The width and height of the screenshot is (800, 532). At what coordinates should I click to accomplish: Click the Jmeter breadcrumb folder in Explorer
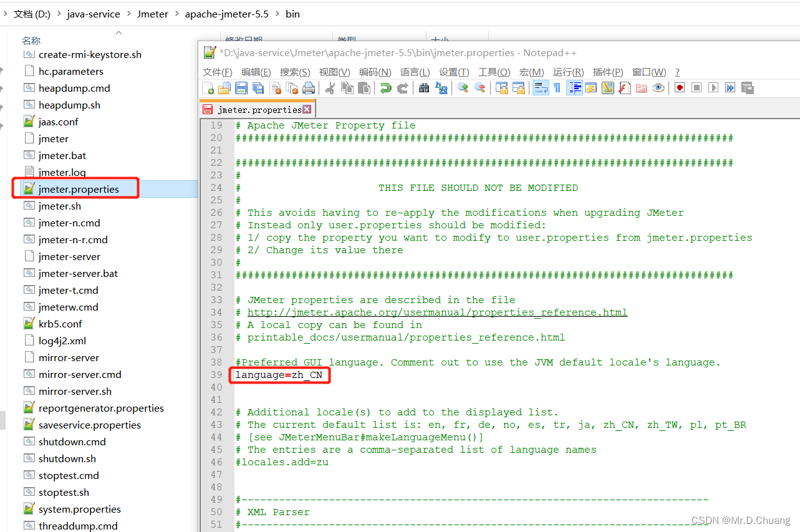coord(153,14)
